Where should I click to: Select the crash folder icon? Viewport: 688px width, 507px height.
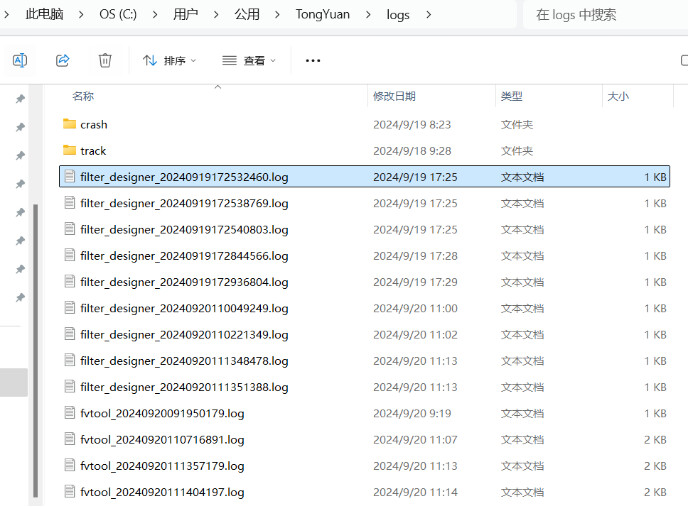[69, 124]
